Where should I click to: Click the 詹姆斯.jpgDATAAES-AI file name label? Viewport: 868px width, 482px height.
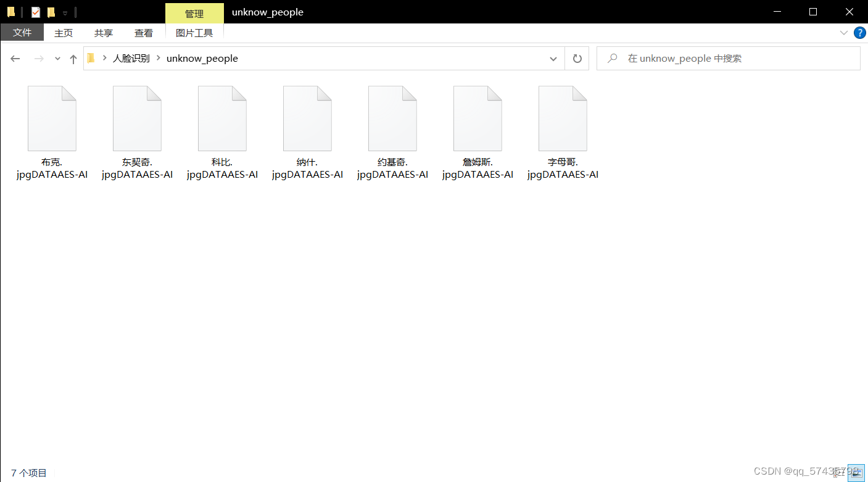click(x=477, y=168)
